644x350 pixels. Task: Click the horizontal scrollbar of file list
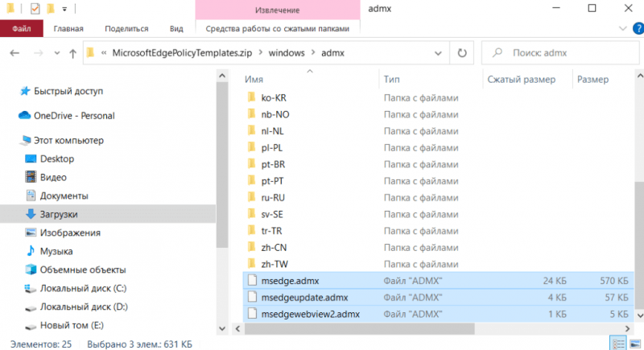[359, 328]
